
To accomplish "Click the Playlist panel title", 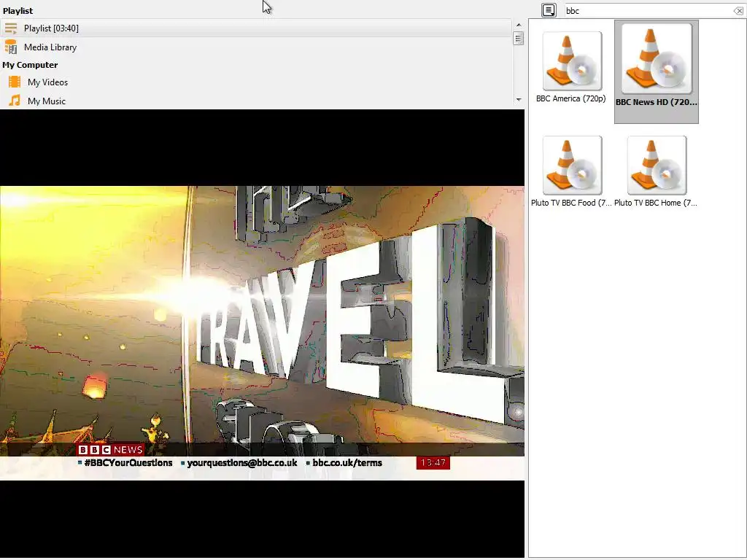I will pyautogui.click(x=18, y=10).
